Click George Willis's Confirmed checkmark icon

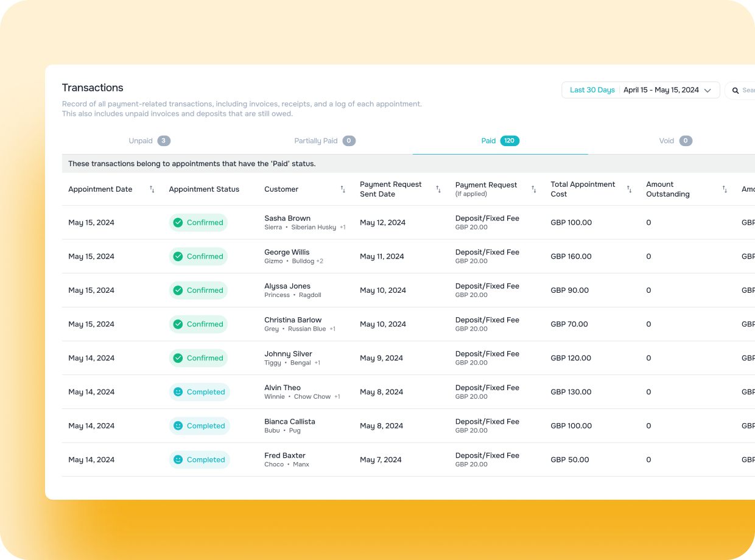click(178, 257)
